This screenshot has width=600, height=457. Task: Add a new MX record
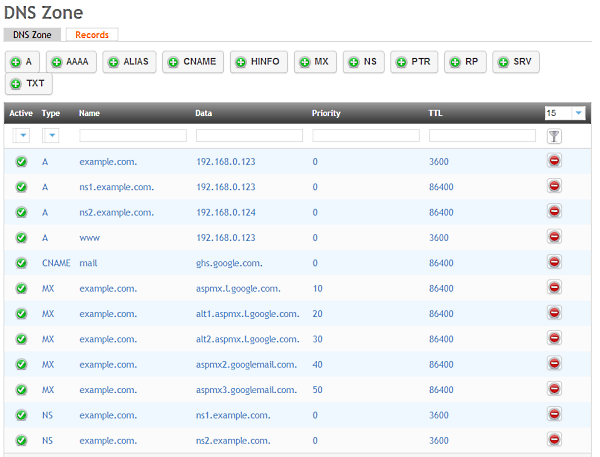315,62
